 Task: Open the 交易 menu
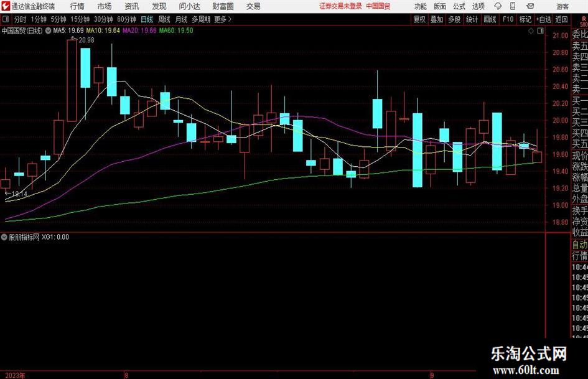253,6
